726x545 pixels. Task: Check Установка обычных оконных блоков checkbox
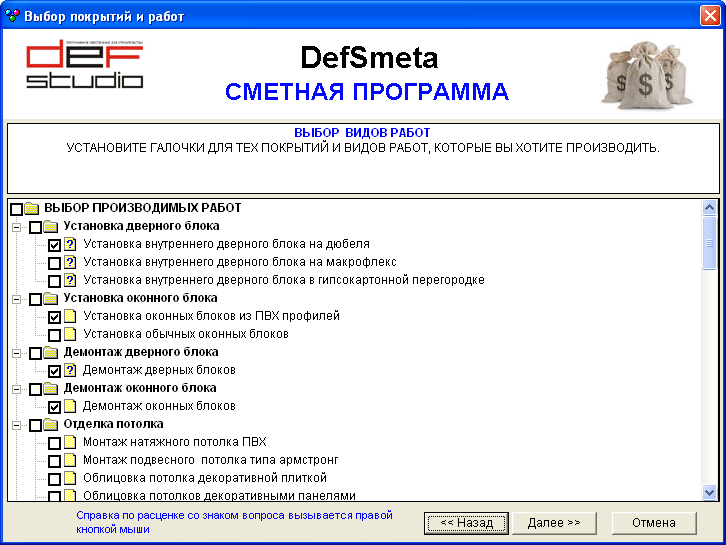click(x=55, y=335)
